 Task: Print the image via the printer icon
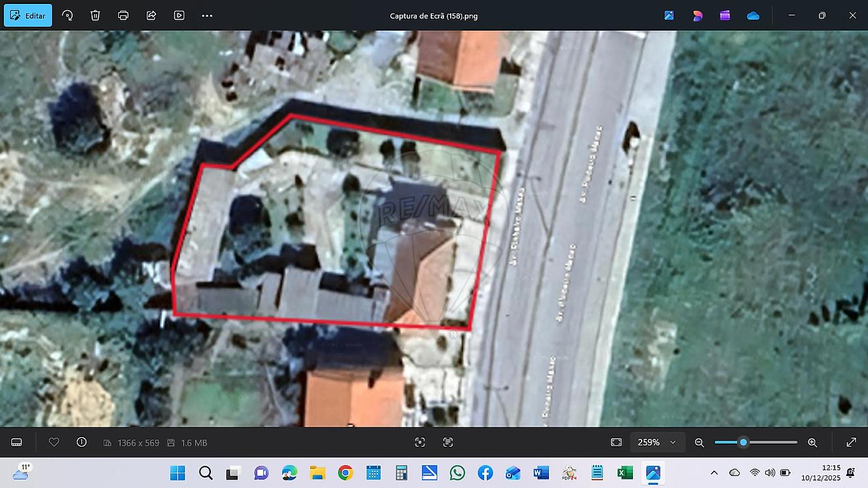pos(124,15)
